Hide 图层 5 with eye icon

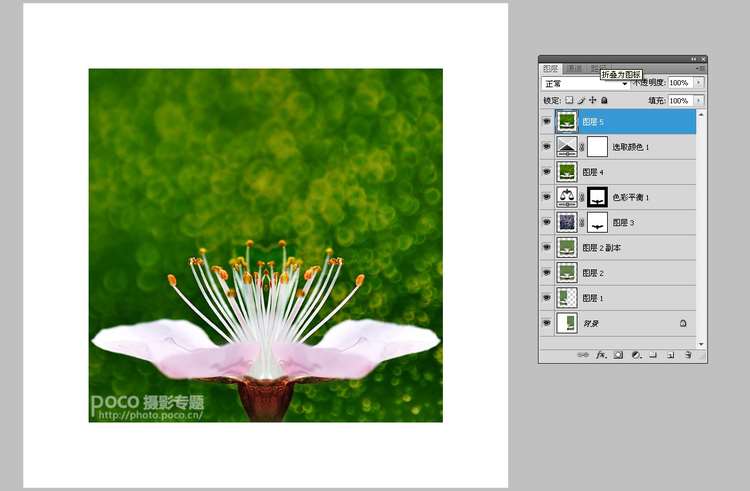pos(546,122)
